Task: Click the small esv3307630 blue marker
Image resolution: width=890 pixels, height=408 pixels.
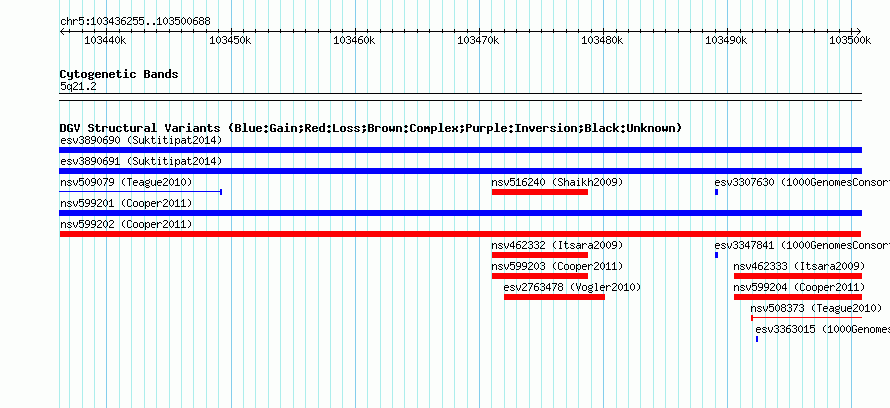Action: tap(716, 192)
